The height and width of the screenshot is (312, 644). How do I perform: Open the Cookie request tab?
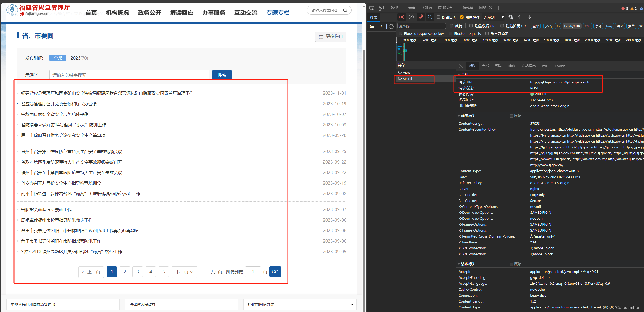[560, 66]
